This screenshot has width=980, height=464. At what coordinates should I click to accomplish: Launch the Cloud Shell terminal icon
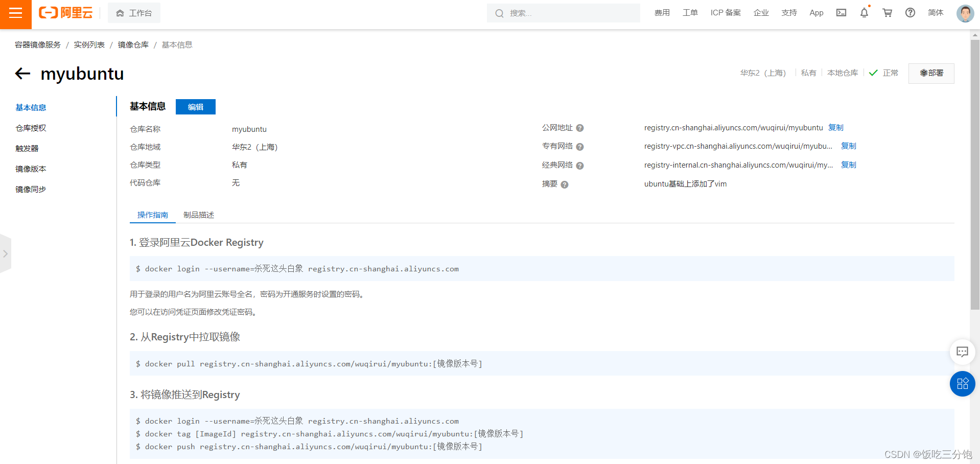click(x=841, y=13)
